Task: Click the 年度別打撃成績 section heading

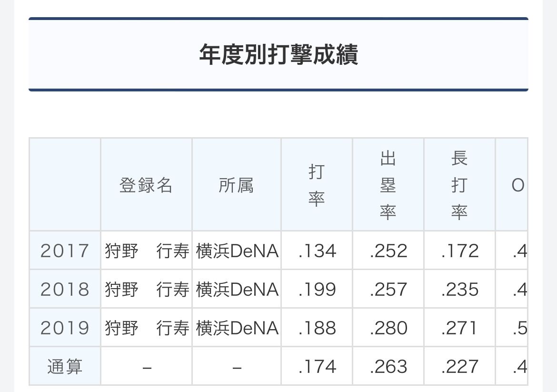Action: [x=278, y=54]
